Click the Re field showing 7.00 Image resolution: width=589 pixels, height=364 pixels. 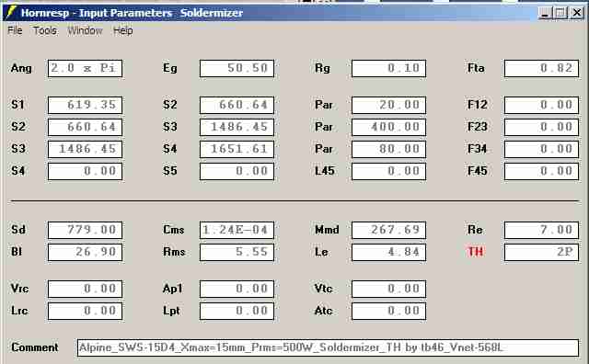coord(541,230)
